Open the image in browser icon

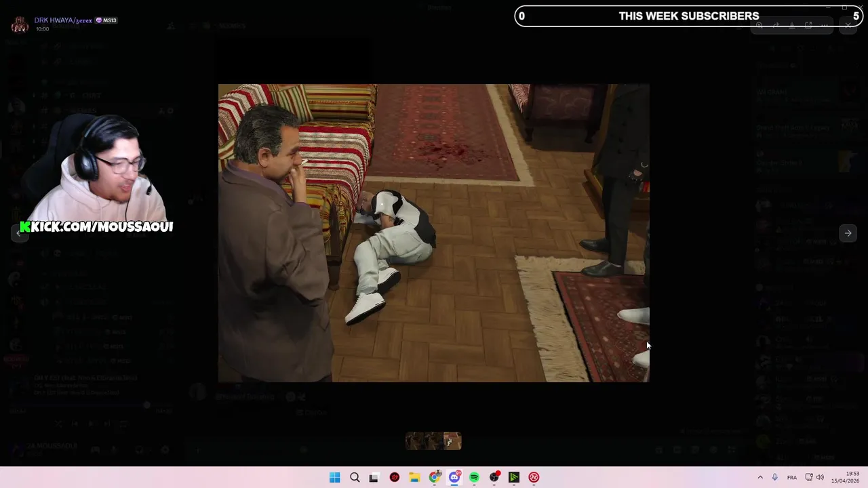808,26
